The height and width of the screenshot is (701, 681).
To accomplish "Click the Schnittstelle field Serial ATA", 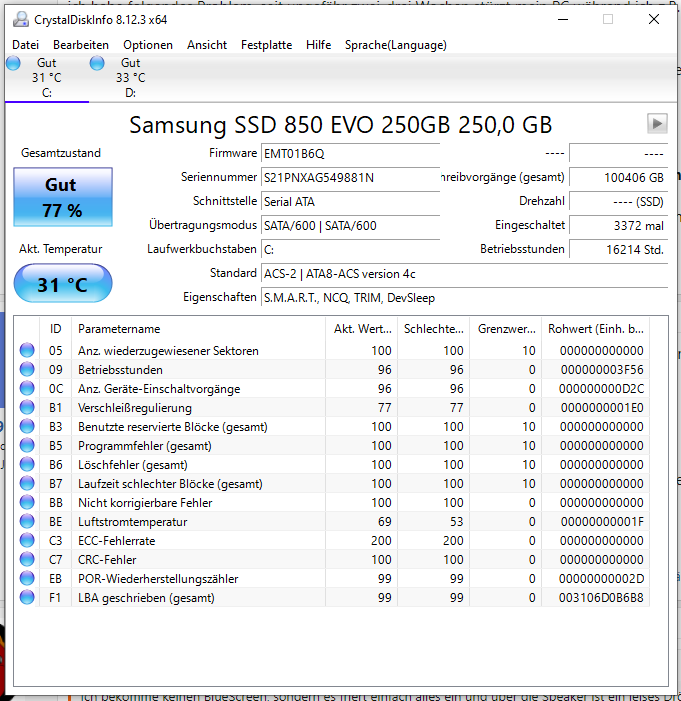I will point(351,202).
